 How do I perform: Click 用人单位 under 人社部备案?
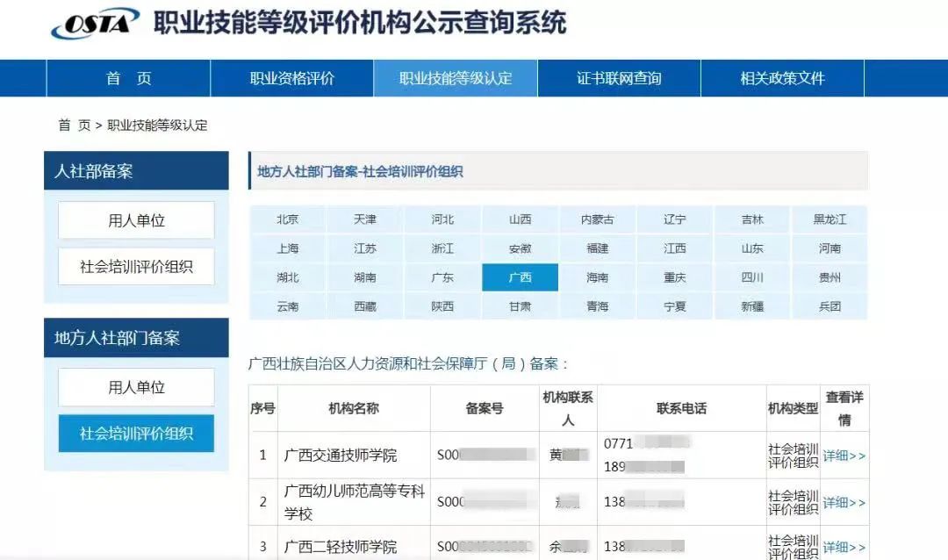(136, 220)
